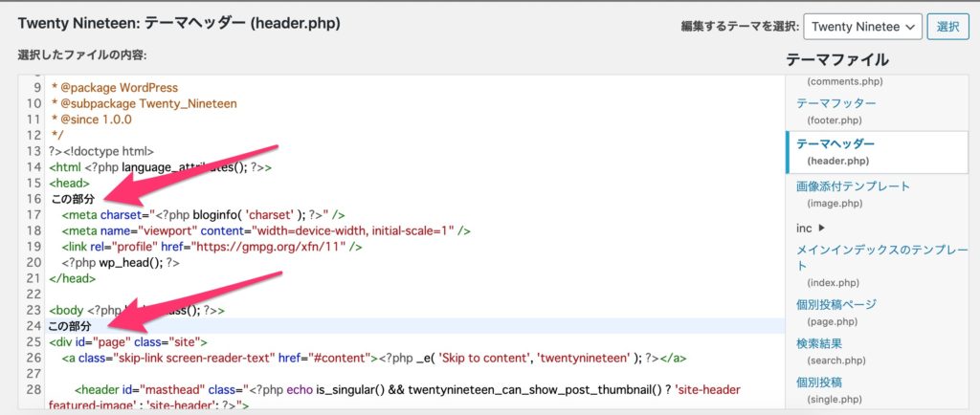Open メインインデックスのテンプレート file
Screen dimensions: 980x415
click(x=880, y=250)
